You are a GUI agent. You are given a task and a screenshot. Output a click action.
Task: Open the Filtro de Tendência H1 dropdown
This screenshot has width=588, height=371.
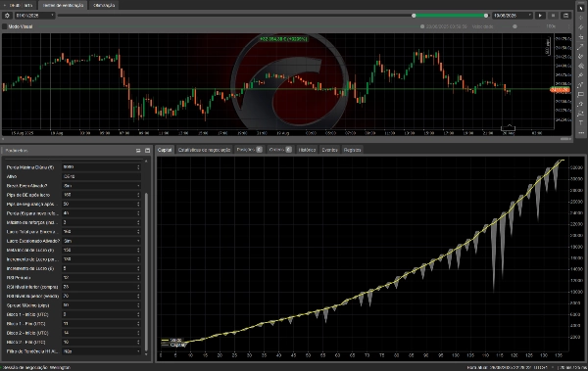[x=101, y=351]
